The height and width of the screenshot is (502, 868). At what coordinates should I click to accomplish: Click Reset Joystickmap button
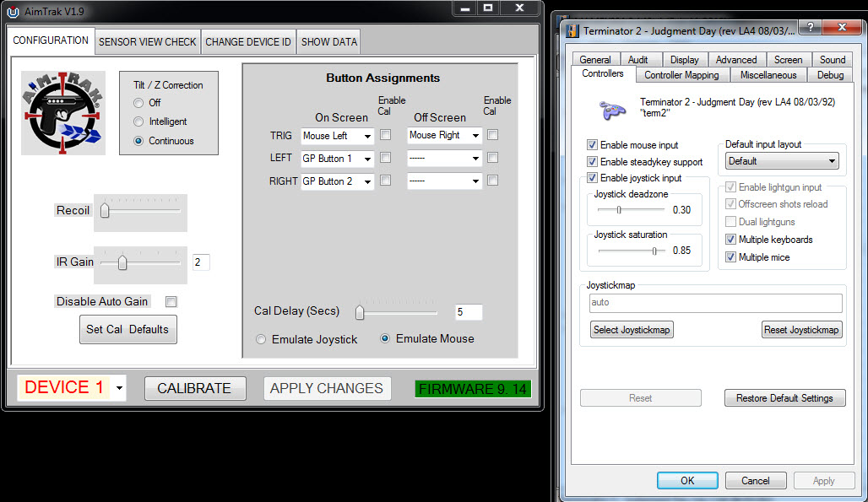click(801, 330)
